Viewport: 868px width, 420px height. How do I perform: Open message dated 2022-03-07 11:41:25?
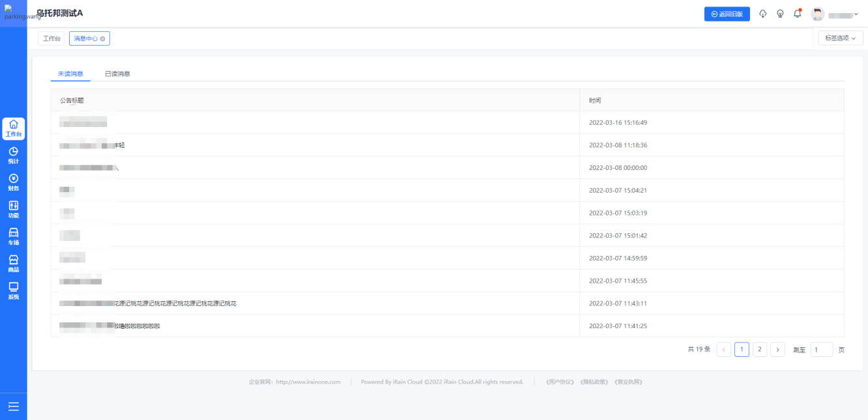tap(447, 326)
